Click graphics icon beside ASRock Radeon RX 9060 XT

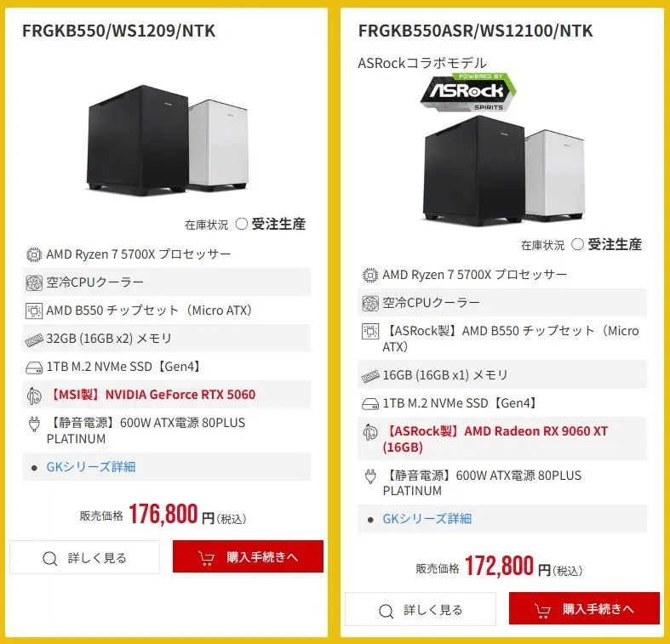370,431
